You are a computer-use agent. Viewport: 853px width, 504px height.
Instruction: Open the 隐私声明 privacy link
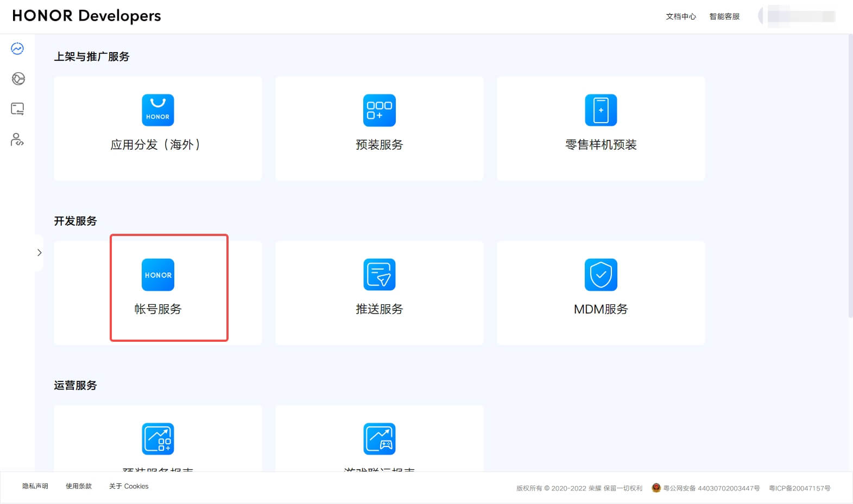[x=35, y=487]
